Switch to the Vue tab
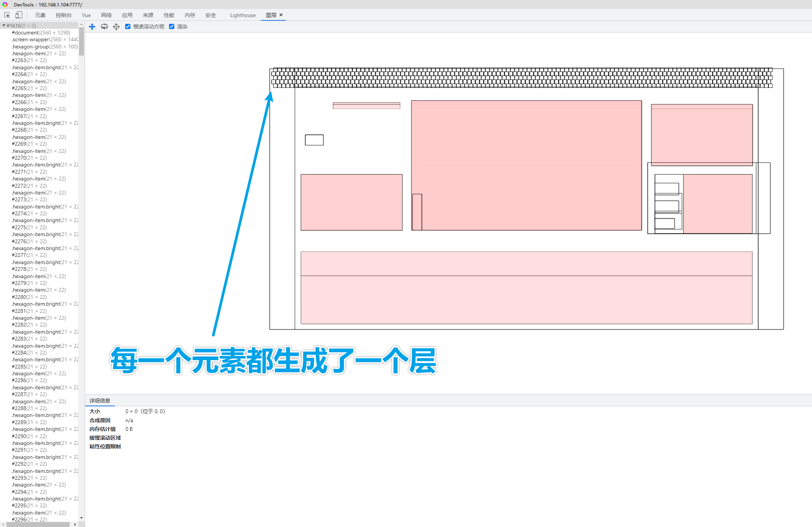Viewport: 812px width, 527px height. [x=86, y=15]
